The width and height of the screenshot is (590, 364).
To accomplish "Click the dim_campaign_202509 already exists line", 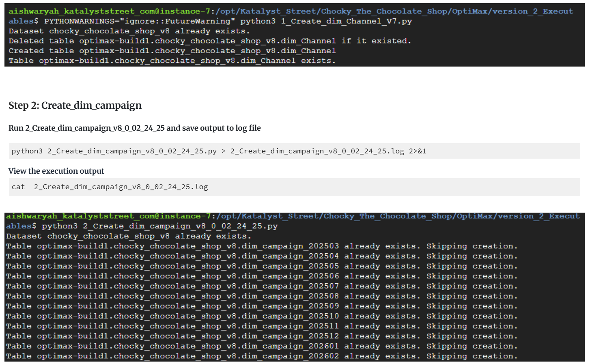I will point(262,306).
